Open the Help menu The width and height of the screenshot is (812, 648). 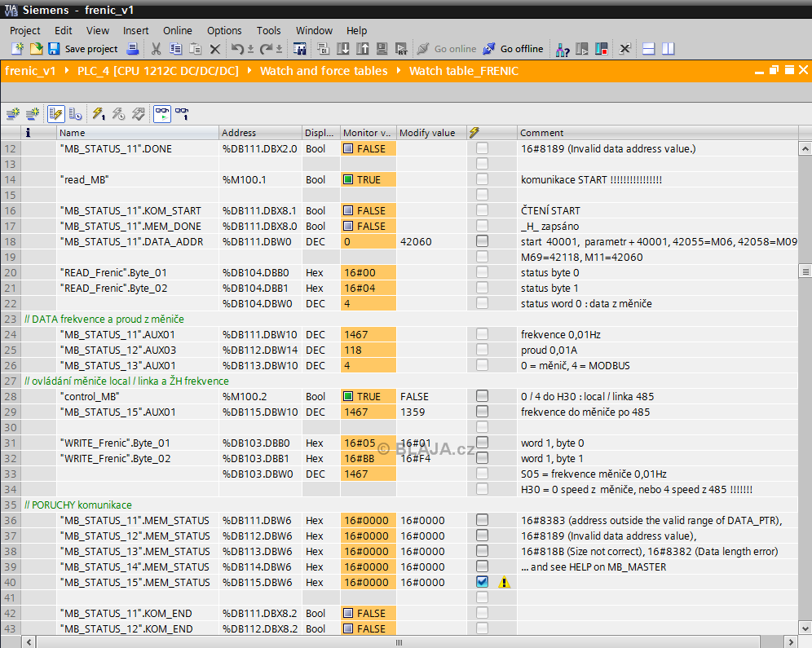[357, 30]
